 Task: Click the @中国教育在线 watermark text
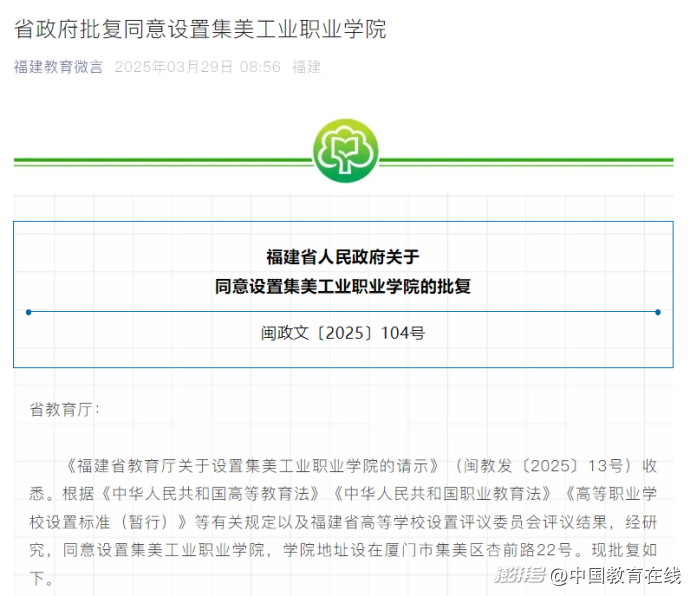[x=612, y=575]
